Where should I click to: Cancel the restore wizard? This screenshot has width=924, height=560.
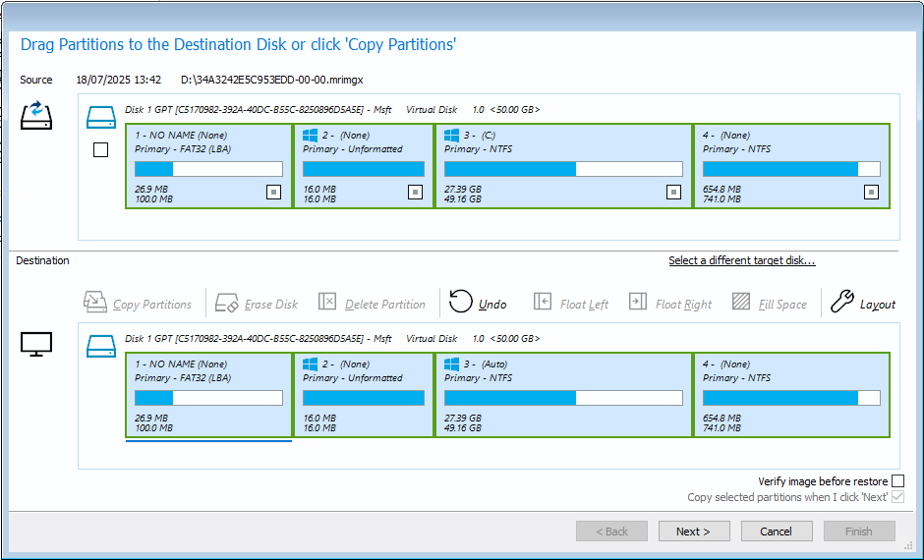(x=777, y=532)
